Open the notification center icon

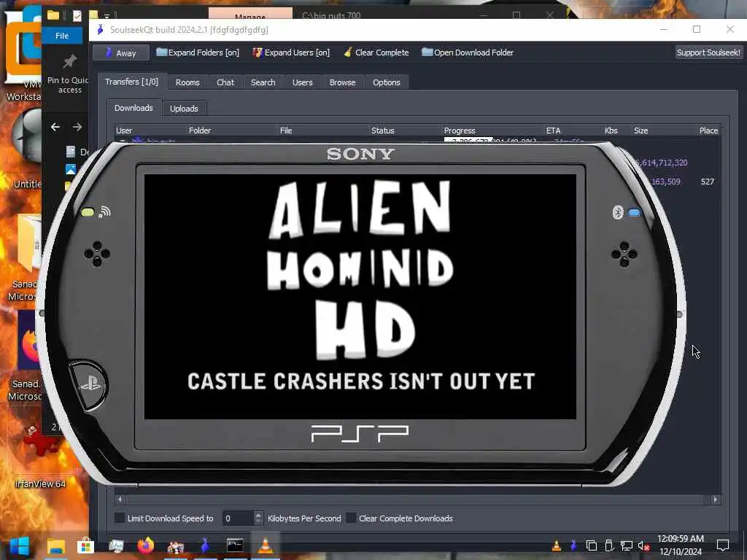723,545
